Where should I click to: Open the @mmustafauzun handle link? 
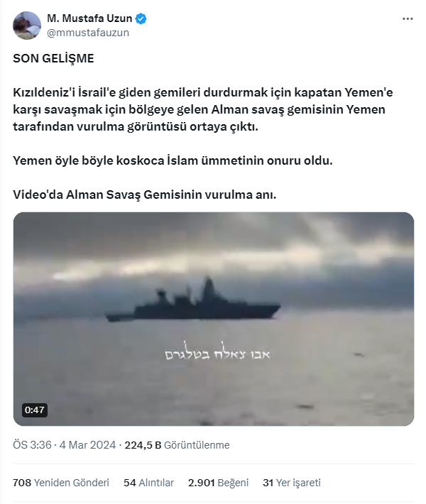tap(88, 33)
